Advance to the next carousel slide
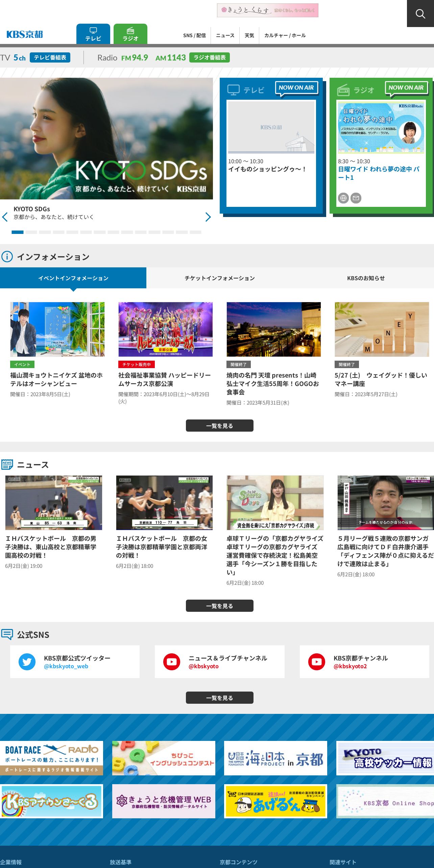 coord(208,217)
